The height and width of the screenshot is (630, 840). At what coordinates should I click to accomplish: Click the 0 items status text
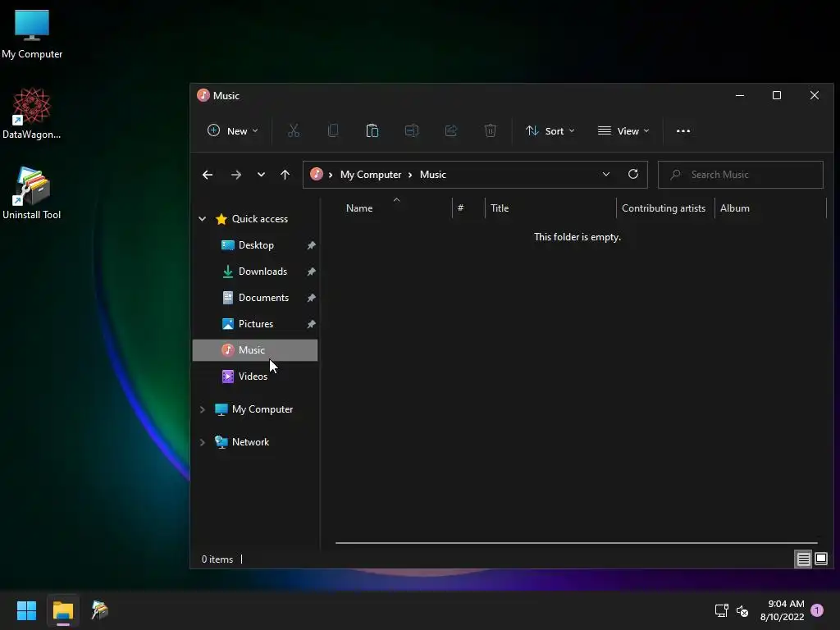pos(217,559)
